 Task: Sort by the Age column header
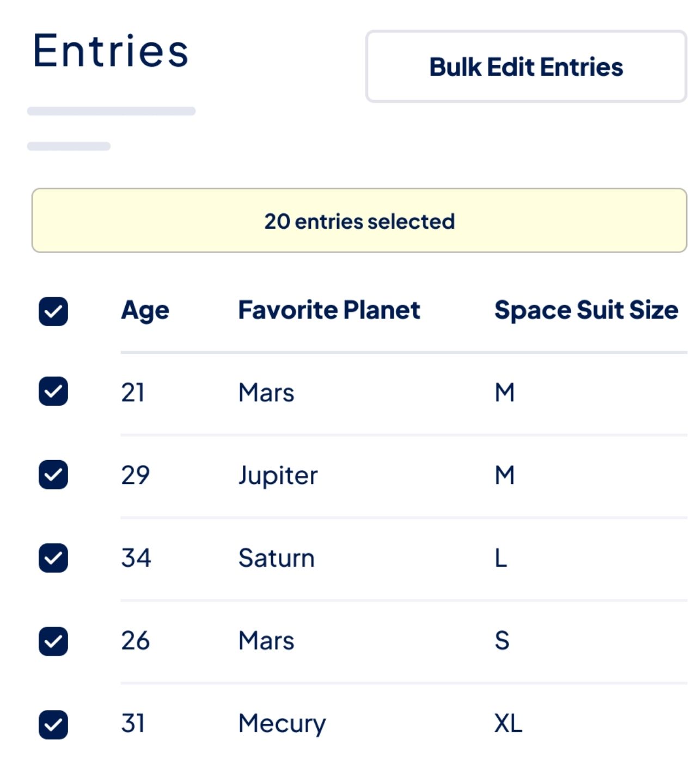pyautogui.click(x=145, y=310)
